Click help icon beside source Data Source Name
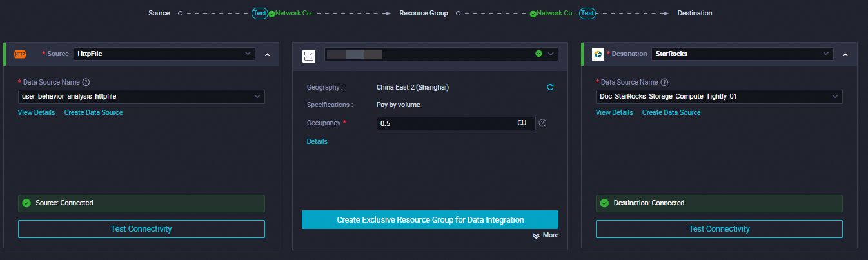The height and width of the screenshot is (260, 868). coord(86,83)
